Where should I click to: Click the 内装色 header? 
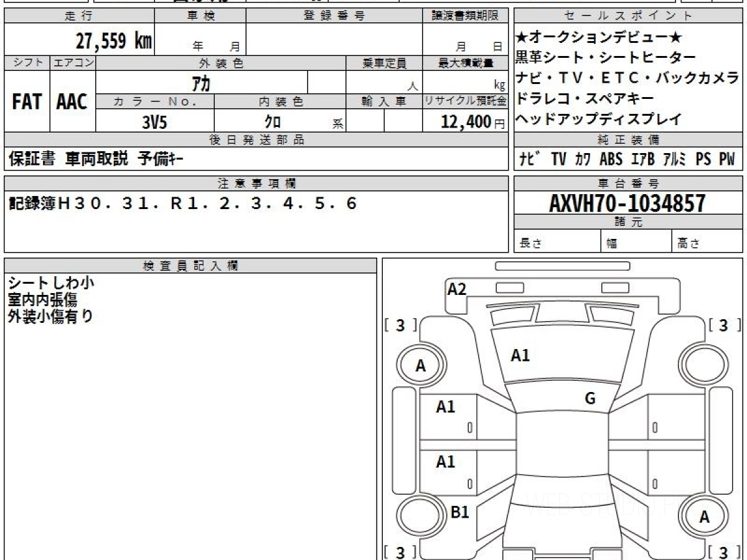click(280, 101)
